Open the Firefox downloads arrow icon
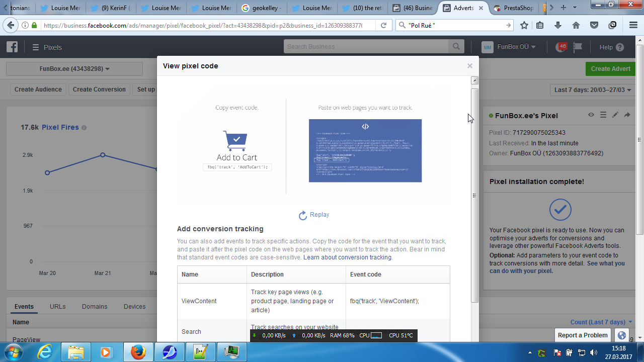This screenshot has height=362, width=644. (x=558, y=26)
